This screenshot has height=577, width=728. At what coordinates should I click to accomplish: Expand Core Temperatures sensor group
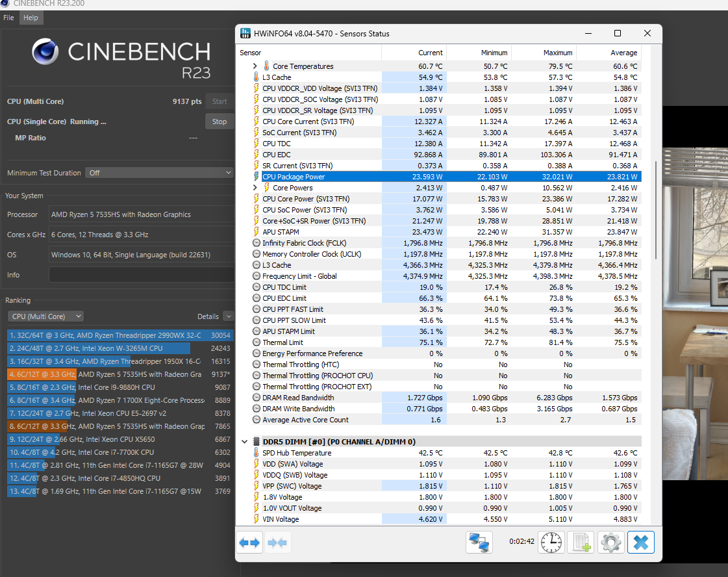255,66
